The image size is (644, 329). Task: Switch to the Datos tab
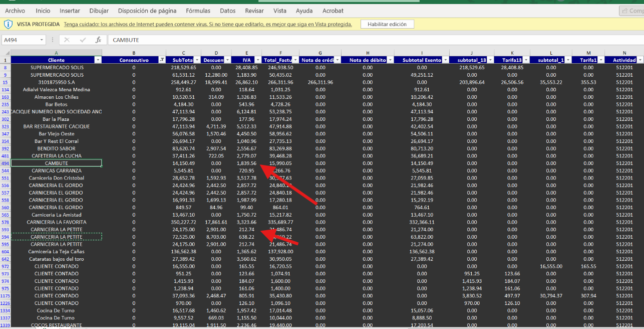(227, 11)
